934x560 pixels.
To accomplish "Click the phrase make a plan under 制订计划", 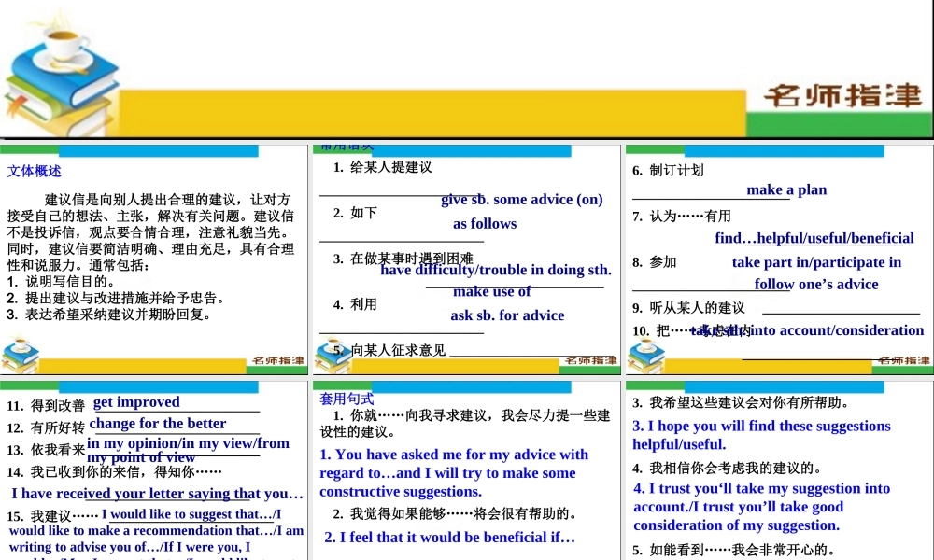I will point(787,189).
